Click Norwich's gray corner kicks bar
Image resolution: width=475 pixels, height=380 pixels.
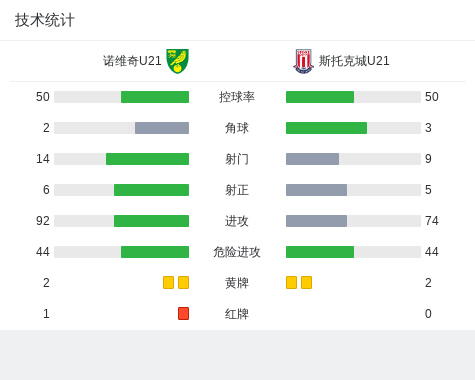162,128
